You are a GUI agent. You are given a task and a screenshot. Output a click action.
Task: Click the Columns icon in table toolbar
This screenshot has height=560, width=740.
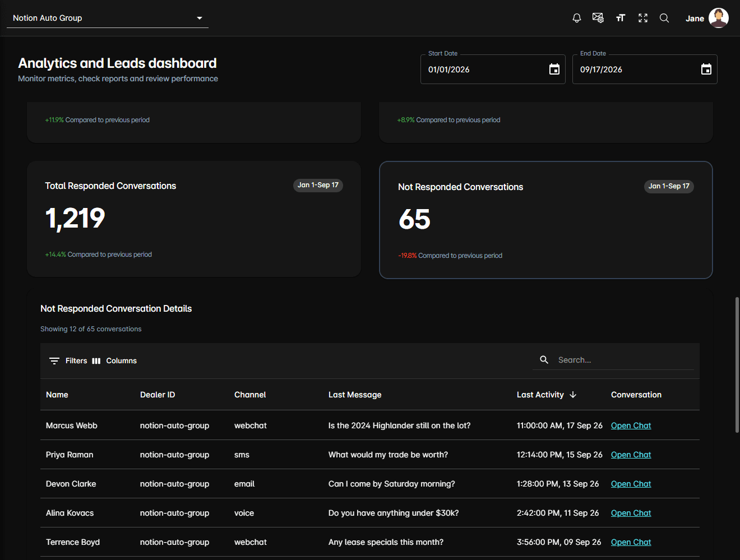pyautogui.click(x=96, y=361)
